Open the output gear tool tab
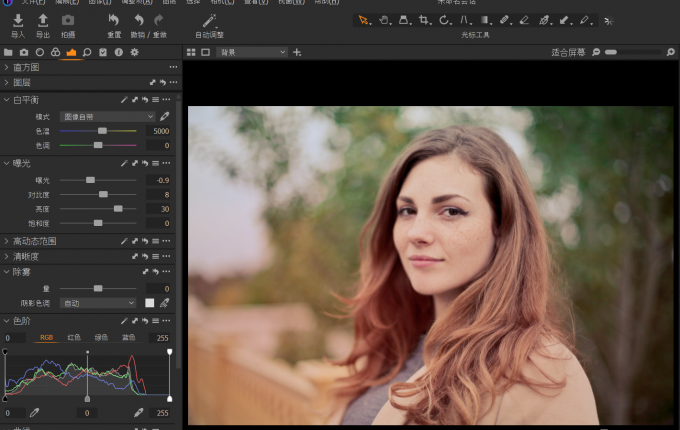This screenshot has height=430, width=680. [134, 52]
